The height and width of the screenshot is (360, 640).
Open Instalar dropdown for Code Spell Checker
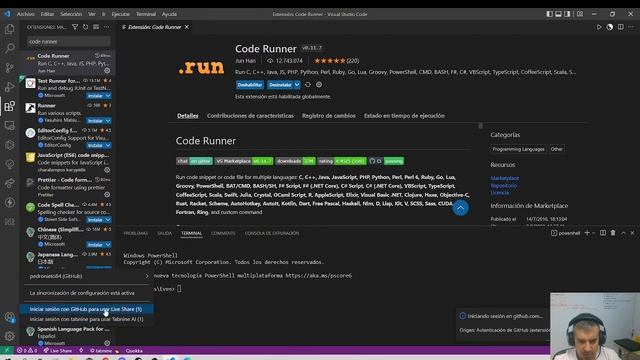(108, 220)
